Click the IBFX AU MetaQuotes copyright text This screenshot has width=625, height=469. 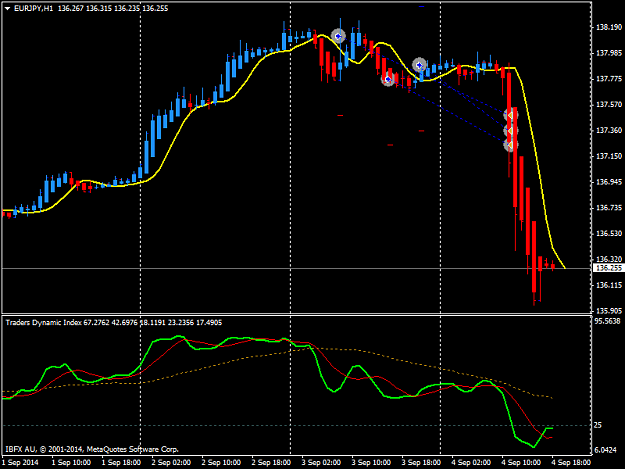point(92,449)
